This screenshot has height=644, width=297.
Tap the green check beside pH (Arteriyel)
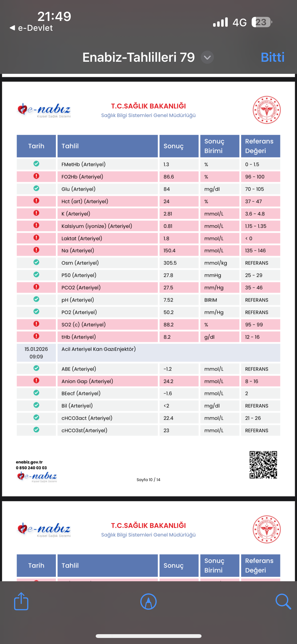pyautogui.click(x=36, y=299)
